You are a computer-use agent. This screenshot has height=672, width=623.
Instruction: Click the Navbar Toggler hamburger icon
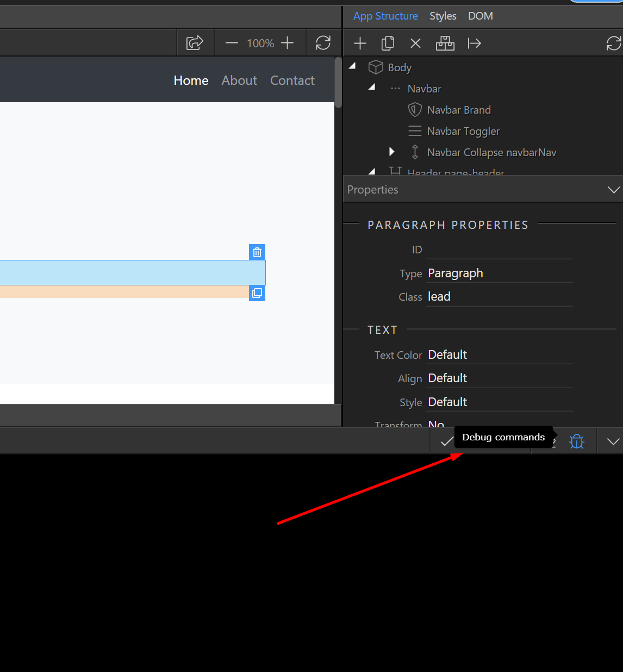(415, 130)
